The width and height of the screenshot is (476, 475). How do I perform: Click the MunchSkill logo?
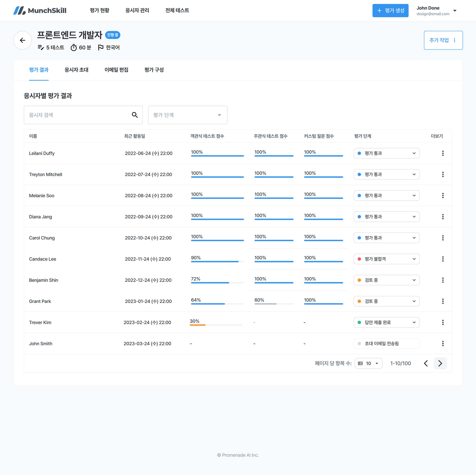pos(40,10)
